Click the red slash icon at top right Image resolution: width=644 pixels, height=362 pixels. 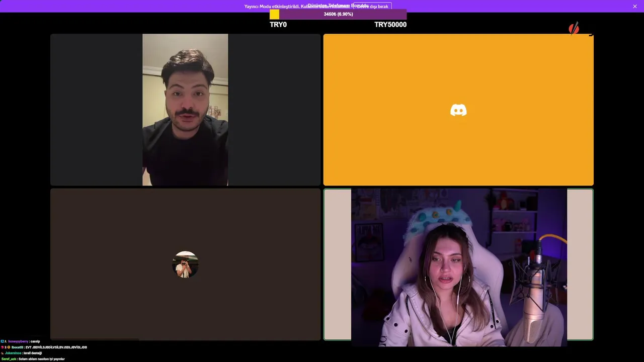click(x=574, y=29)
